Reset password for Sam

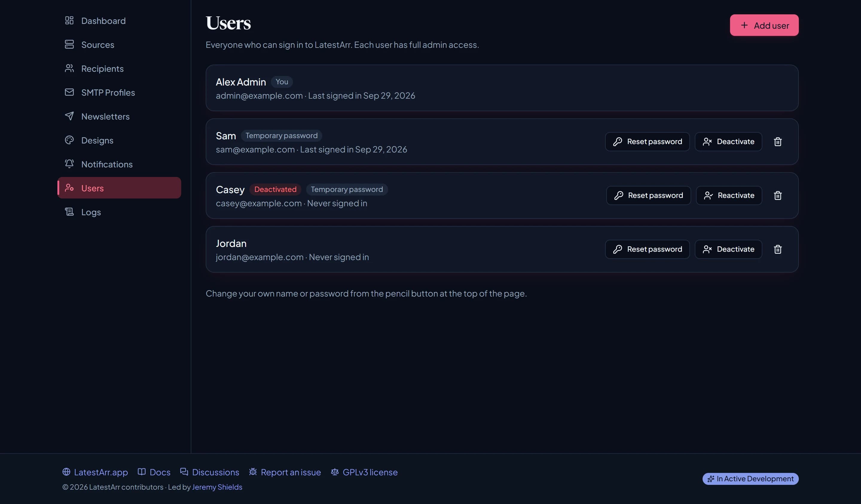click(x=648, y=141)
